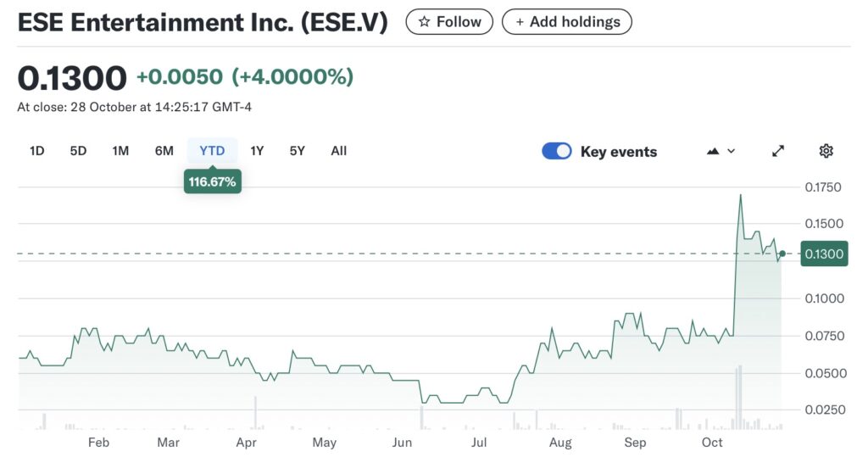Select the 1D time range

pos(36,151)
